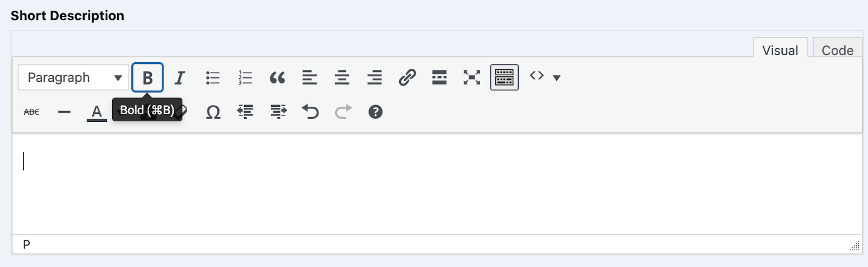Undo the last edit

[310, 112]
